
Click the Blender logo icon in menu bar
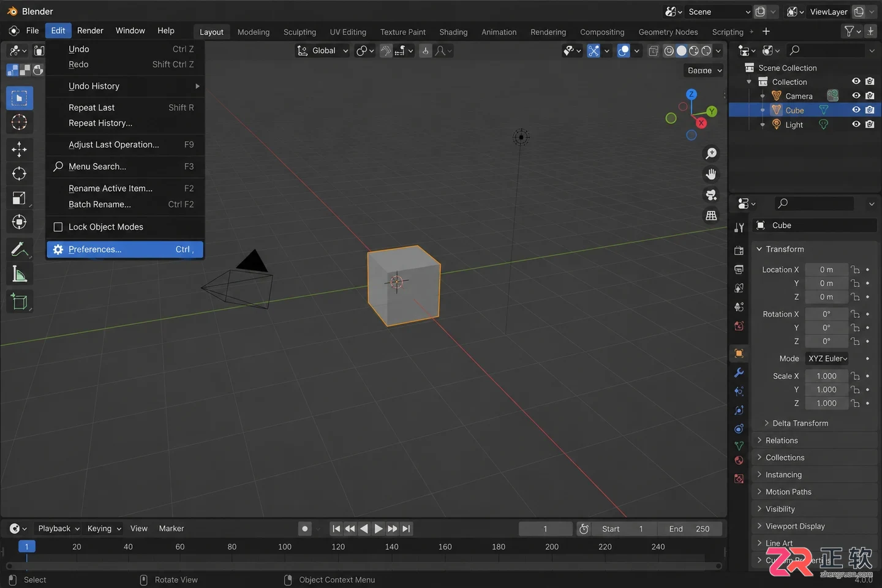pyautogui.click(x=13, y=31)
